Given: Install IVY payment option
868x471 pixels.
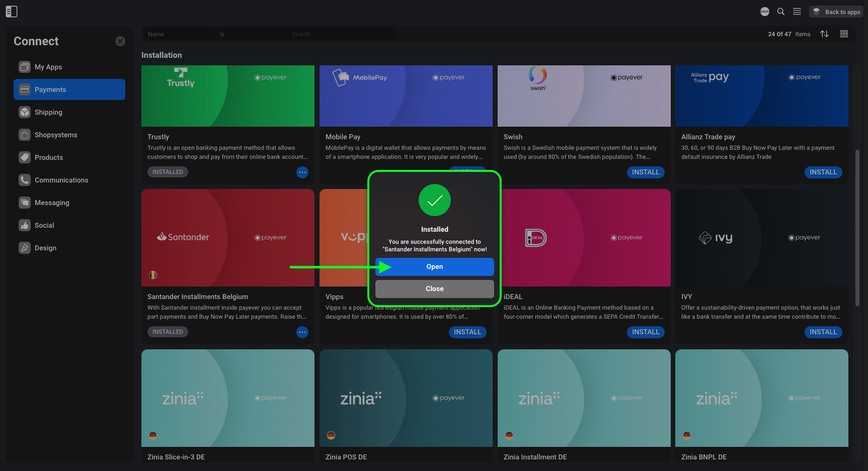Looking at the screenshot, I should coord(823,332).
